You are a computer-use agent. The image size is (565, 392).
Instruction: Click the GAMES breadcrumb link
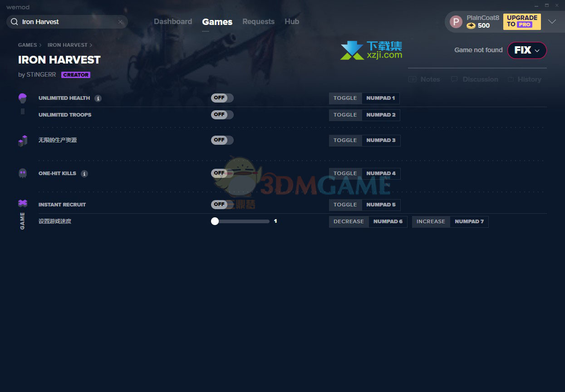pos(28,45)
